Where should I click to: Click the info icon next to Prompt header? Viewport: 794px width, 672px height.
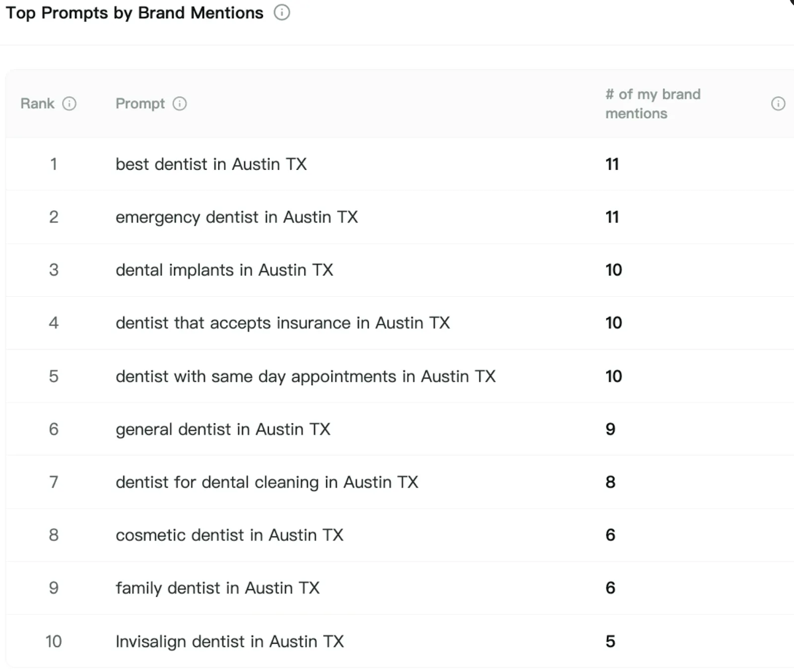180,103
